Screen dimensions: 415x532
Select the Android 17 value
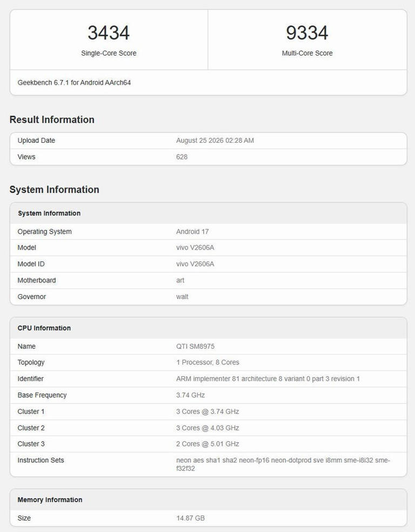point(192,232)
